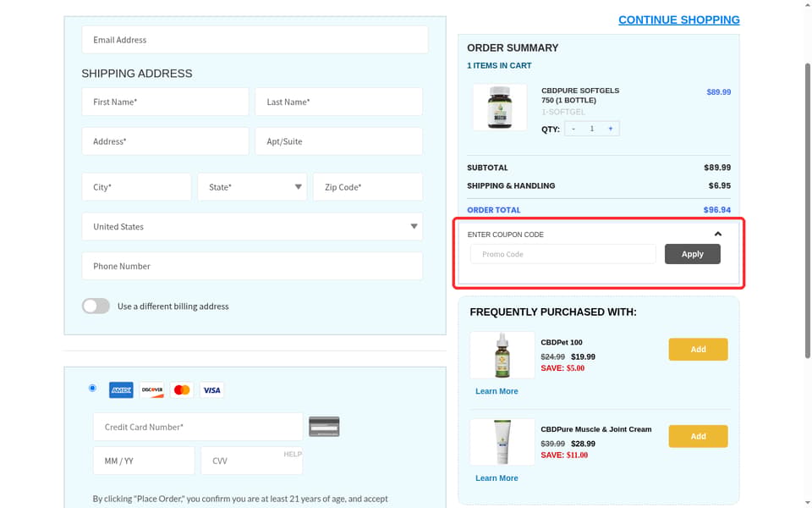This screenshot has width=812, height=508.
Task: Click the SAVE: $5.00 text
Action: (x=562, y=368)
